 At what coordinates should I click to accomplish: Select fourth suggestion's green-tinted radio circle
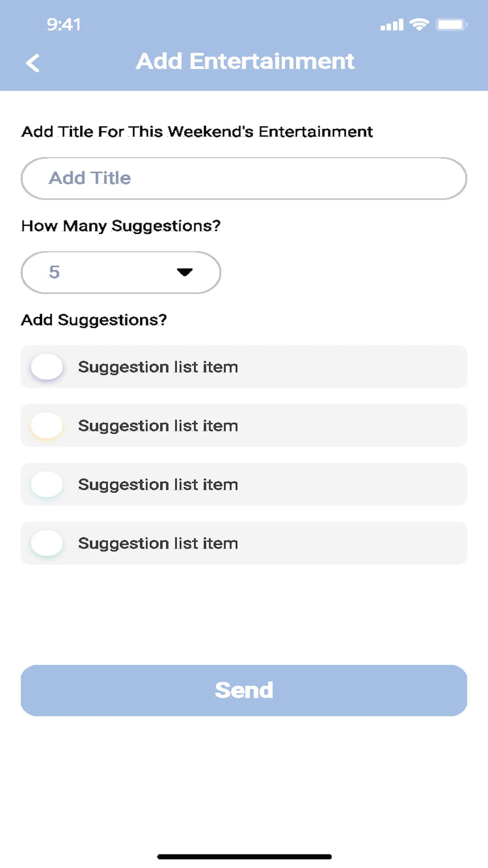click(47, 543)
